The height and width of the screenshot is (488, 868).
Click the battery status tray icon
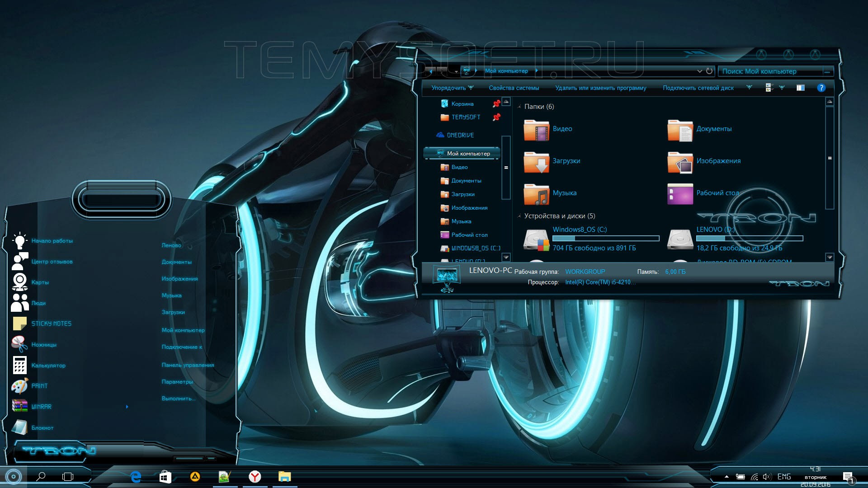pyautogui.click(x=740, y=477)
